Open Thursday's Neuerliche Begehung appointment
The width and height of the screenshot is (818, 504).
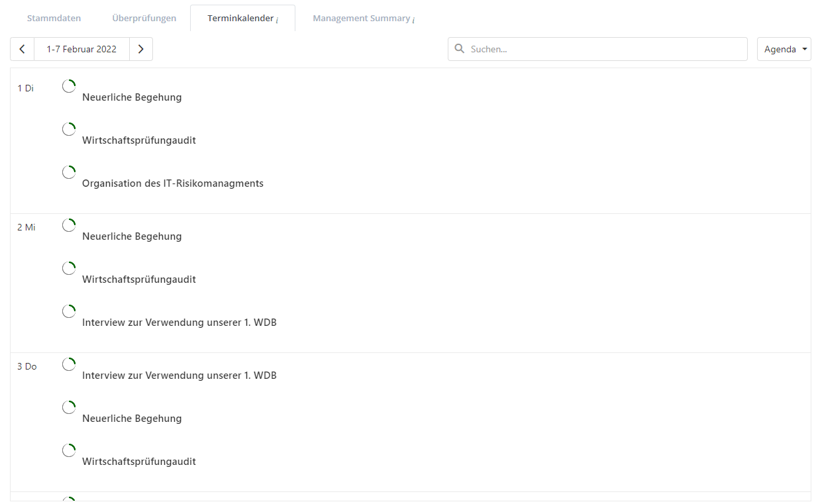[132, 419]
